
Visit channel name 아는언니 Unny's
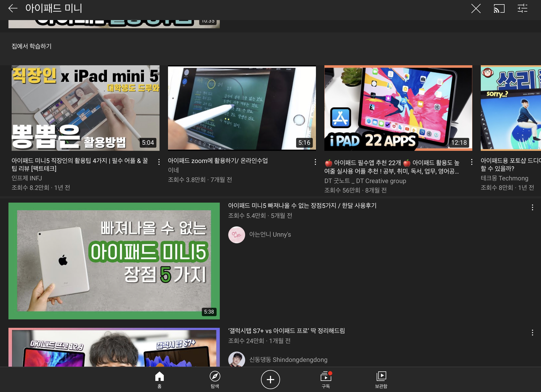(x=270, y=235)
